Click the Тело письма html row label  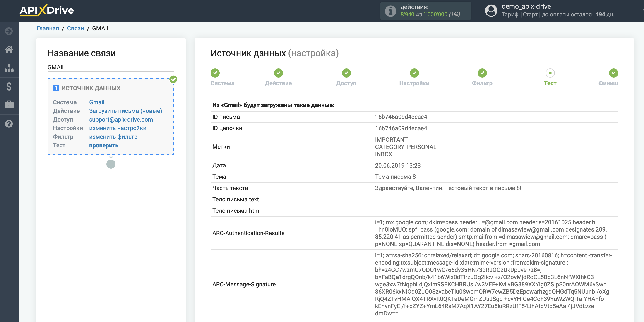click(236, 211)
